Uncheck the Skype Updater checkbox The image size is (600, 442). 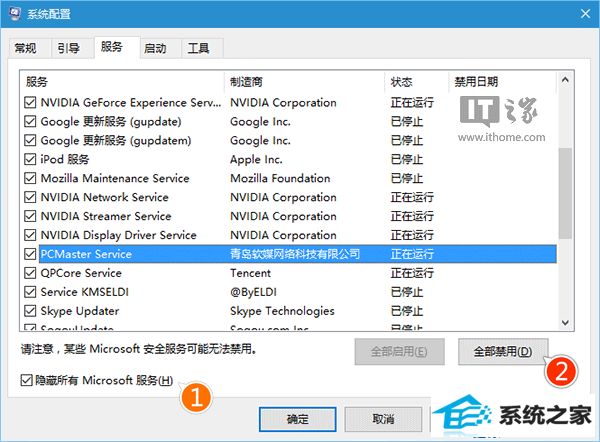30,311
